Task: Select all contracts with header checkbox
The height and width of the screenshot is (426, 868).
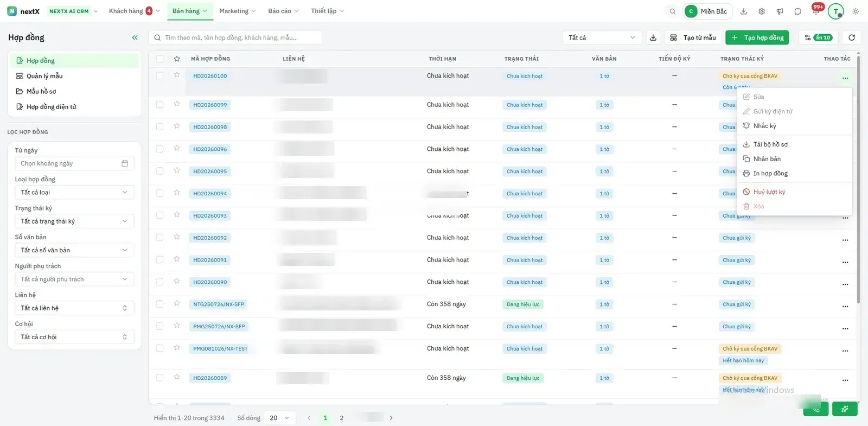Action: click(159, 59)
